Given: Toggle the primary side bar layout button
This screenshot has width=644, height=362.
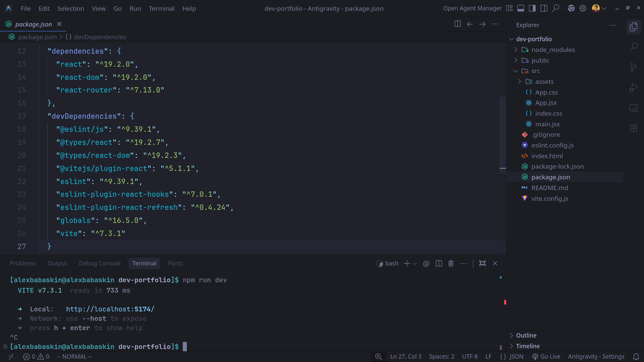Looking at the screenshot, I should [x=532, y=8].
